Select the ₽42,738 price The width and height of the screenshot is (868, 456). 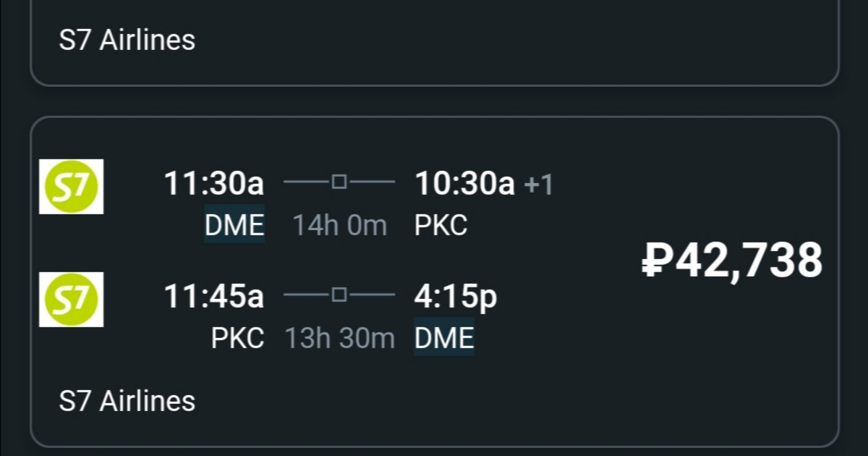(x=732, y=261)
